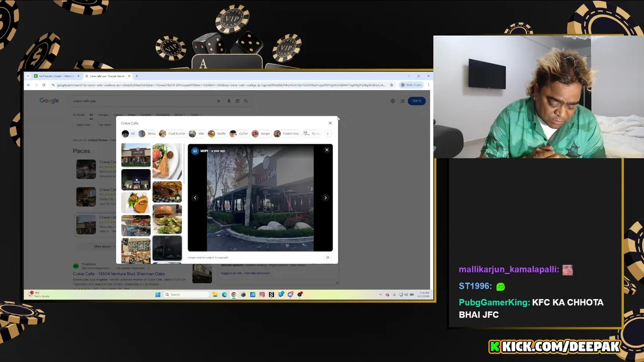Image resolution: width=644 pixels, height=362 pixels.
Task: Open Crave Cafe 14504 Ventura Blvd result
Action: [x=119, y=274]
